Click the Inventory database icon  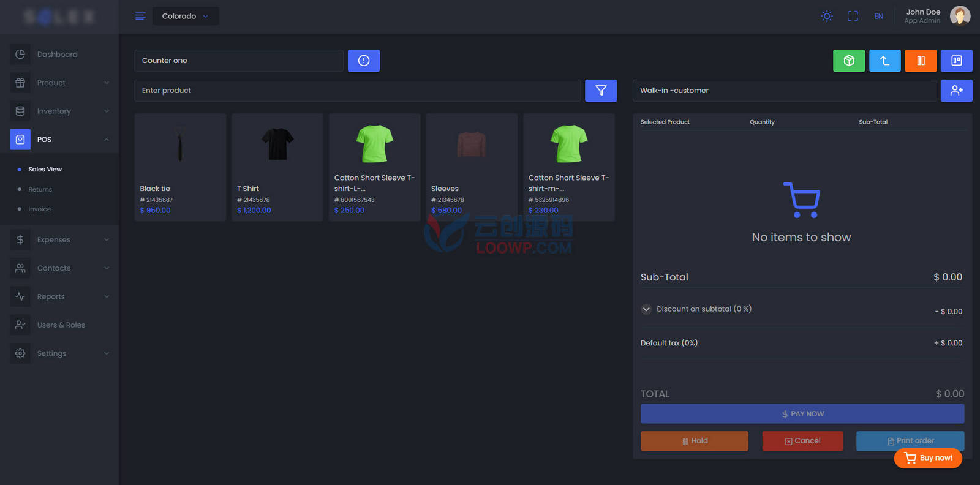(x=20, y=111)
